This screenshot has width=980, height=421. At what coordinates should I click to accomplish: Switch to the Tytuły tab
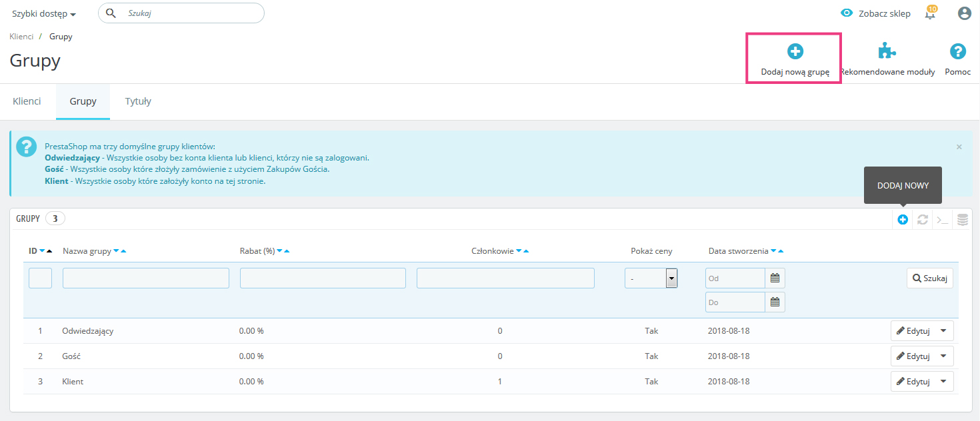pos(138,101)
